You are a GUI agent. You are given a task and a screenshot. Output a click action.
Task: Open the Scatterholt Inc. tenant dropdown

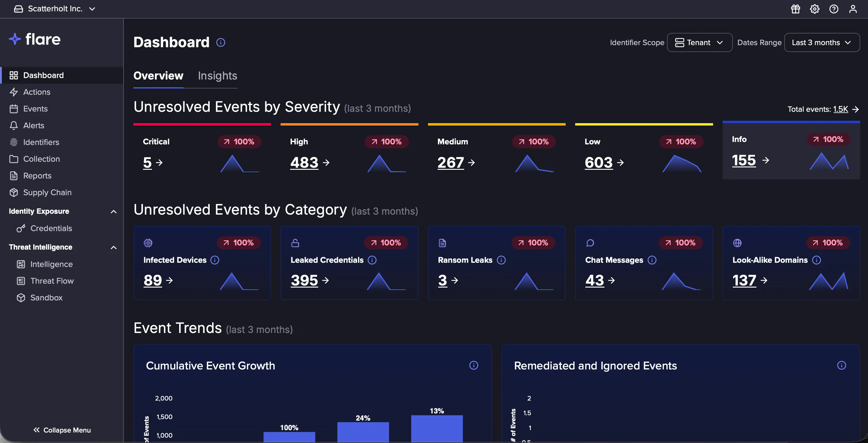pos(55,9)
